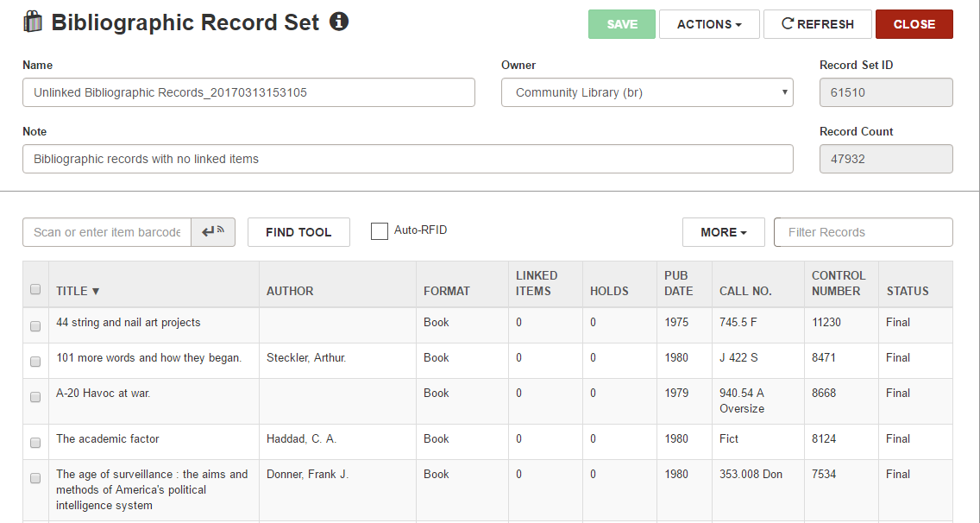Screen dimensions: 980x523
Task: Click the red Close button
Action: (x=914, y=24)
